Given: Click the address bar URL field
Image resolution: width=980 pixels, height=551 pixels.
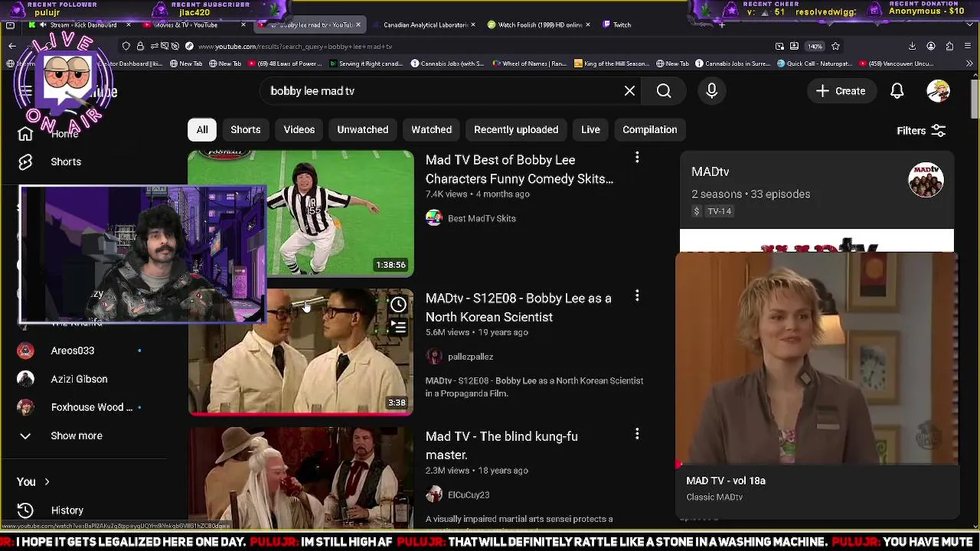Looking at the screenshot, I should 482,47.
